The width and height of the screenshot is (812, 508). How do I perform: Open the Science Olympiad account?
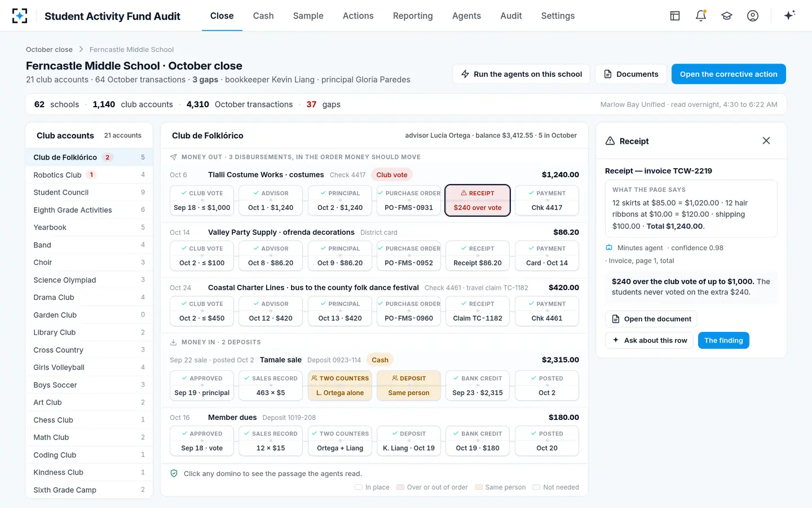(89, 280)
